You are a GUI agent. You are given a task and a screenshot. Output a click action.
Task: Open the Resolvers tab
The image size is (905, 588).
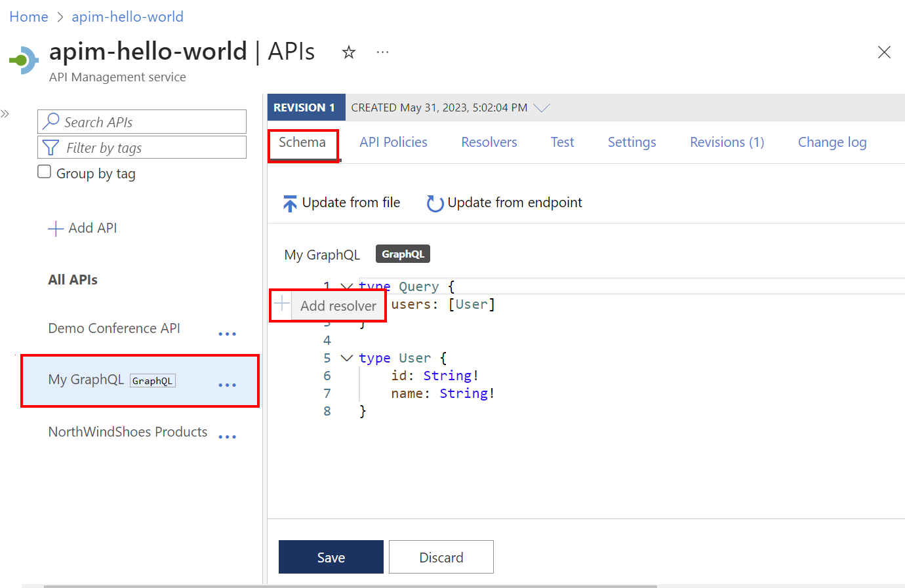click(x=489, y=142)
